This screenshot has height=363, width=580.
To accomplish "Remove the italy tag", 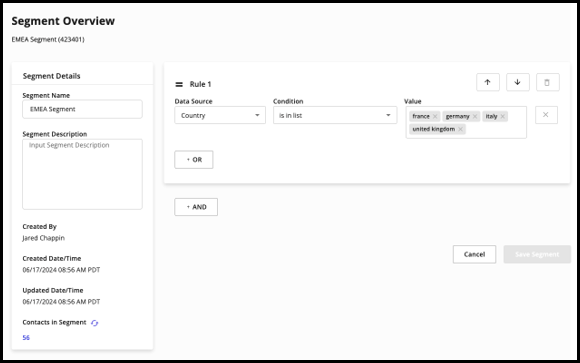I will 503,117.
